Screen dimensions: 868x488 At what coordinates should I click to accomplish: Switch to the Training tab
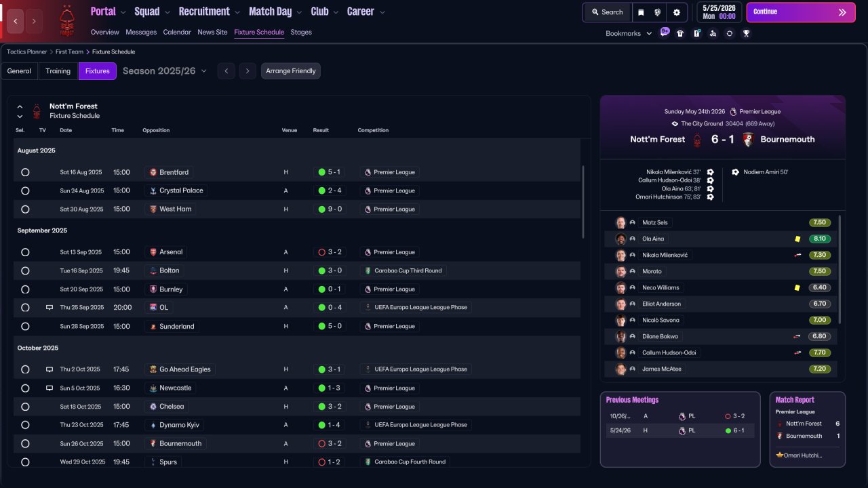[x=58, y=71]
